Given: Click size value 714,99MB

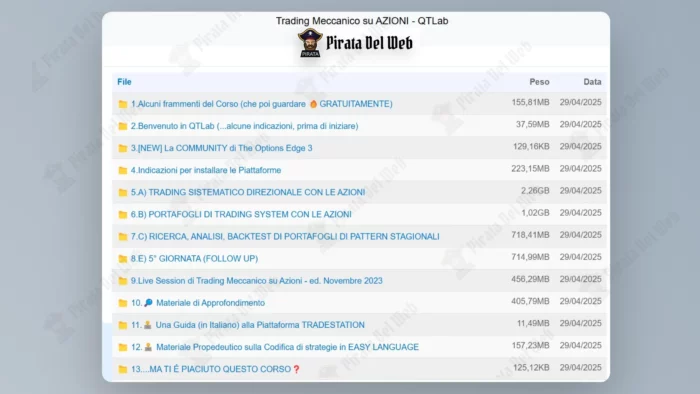Looking at the screenshot, I should (x=530, y=257).
